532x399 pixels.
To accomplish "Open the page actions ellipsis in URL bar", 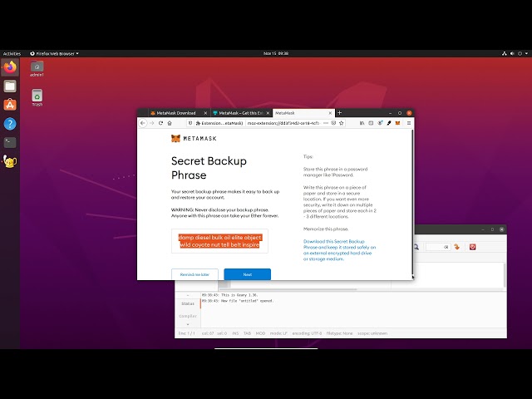I will coord(326,123).
